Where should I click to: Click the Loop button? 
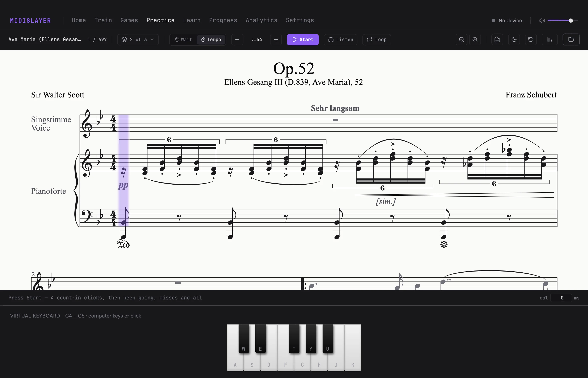(x=377, y=39)
